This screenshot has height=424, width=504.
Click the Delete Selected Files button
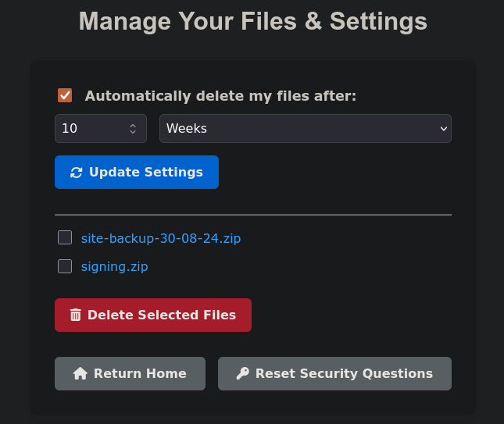pyautogui.click(x=153, y=315)
